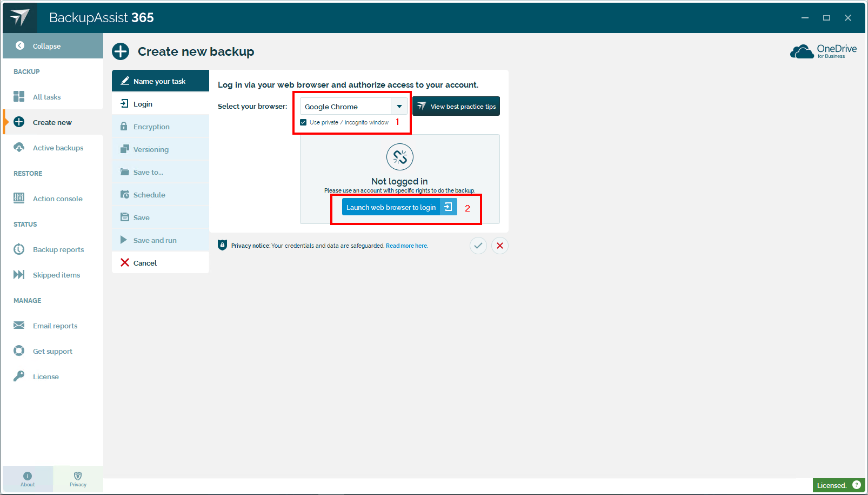Screen dimensions: 868x495
Task: Collapse the sidebar using the arrow icon
Action: [20, 46]
